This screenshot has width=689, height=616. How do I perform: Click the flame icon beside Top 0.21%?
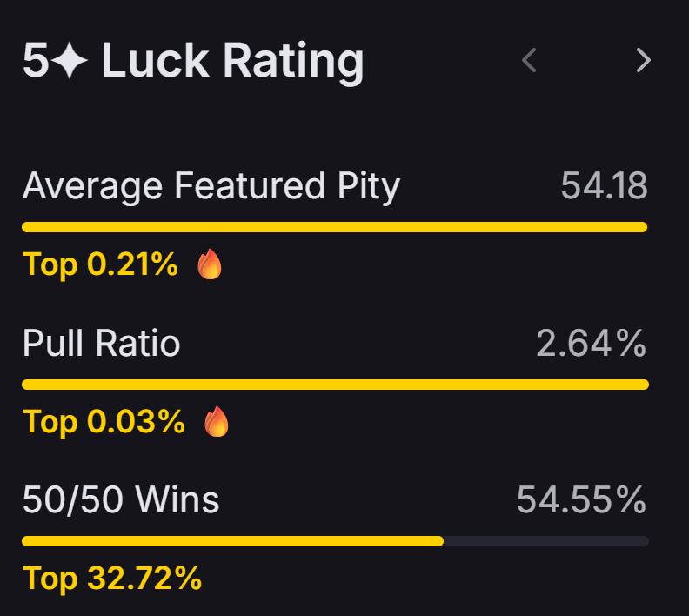[210, 264]
